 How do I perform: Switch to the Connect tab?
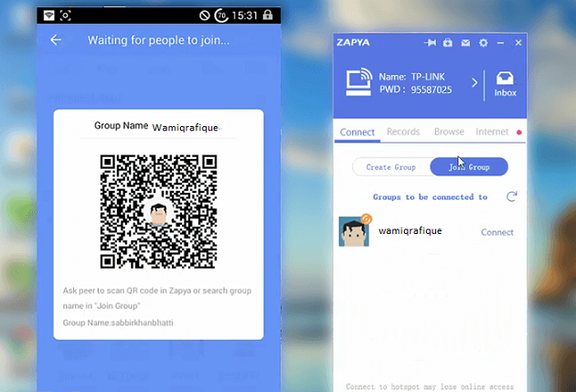[x=357, y=132]
